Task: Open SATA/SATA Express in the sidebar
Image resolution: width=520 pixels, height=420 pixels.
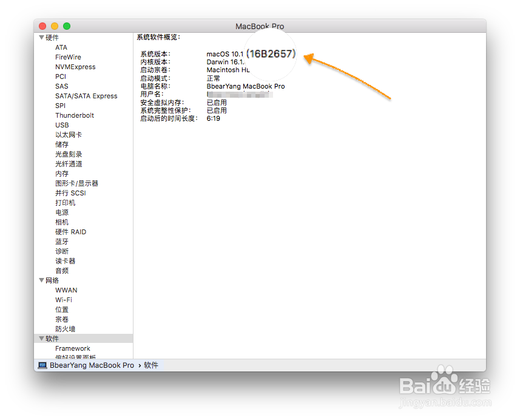Action: coord(86,96)
